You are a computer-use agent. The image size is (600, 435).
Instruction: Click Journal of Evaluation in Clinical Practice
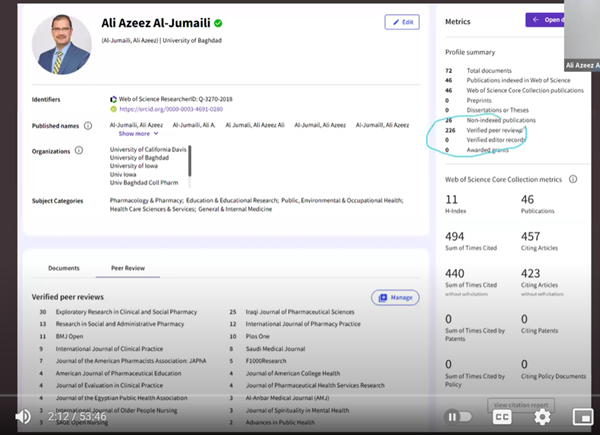coord(109,386)
